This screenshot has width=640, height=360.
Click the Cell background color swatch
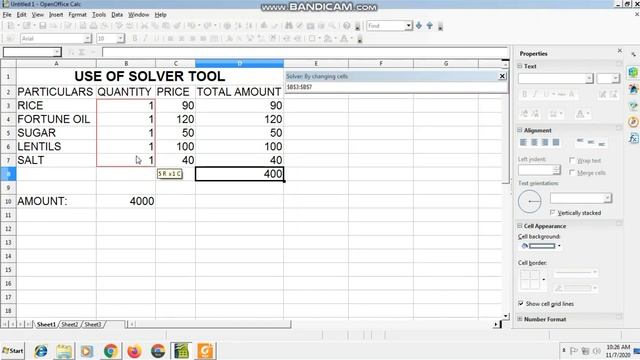[542, 246]
